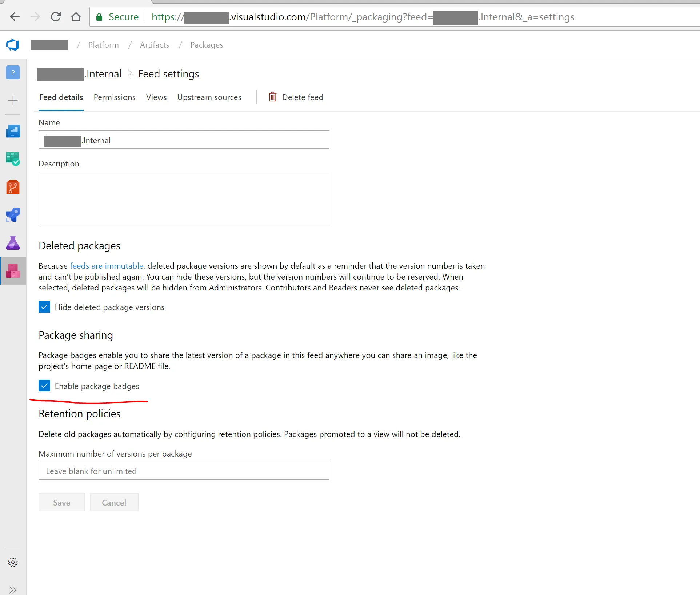Open the Boards icon in sidebar

pyautogui.click(x=13, y=159)
